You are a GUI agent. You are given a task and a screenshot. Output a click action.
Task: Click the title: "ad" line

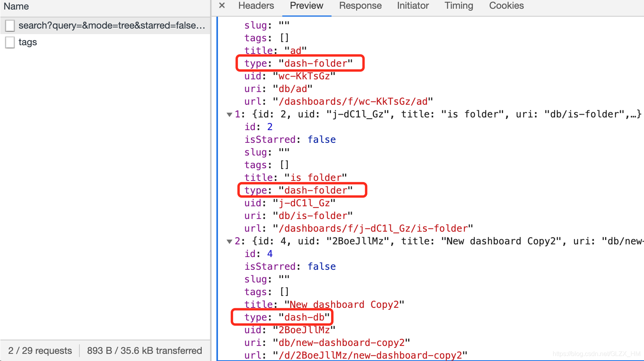pyautogui.click(x=276, y=51)
